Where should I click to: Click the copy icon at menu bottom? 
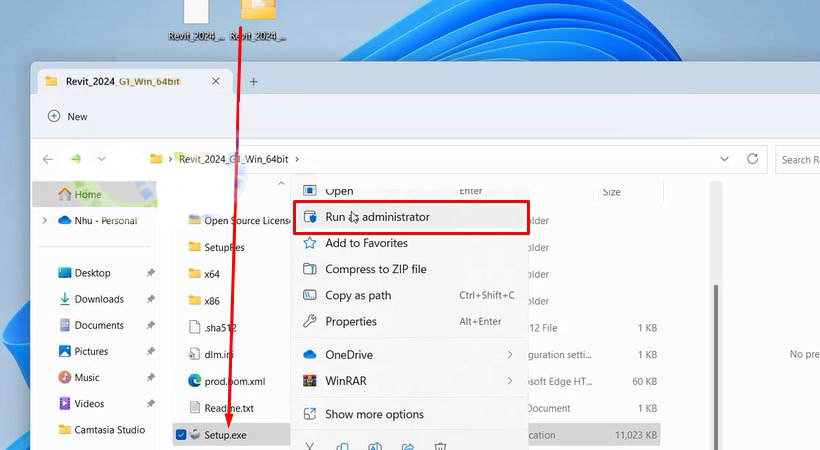point(343,446)
